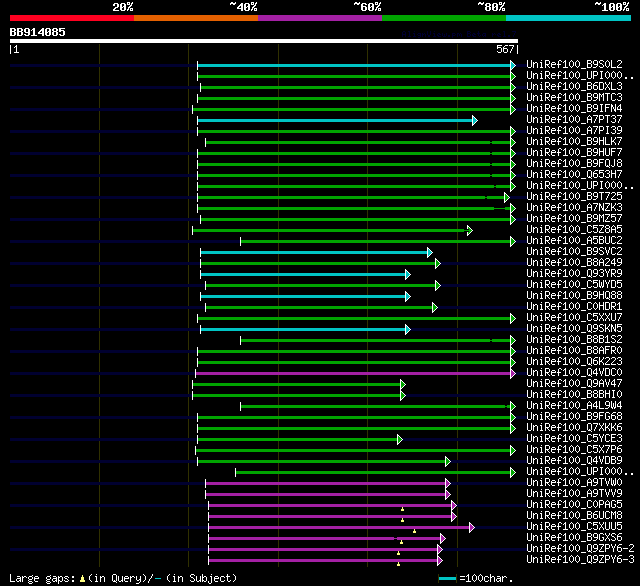Select the UniRef100_B9FQJ8 label
The width and height of the screenshot is (640, 586).
tap(574, 164)
